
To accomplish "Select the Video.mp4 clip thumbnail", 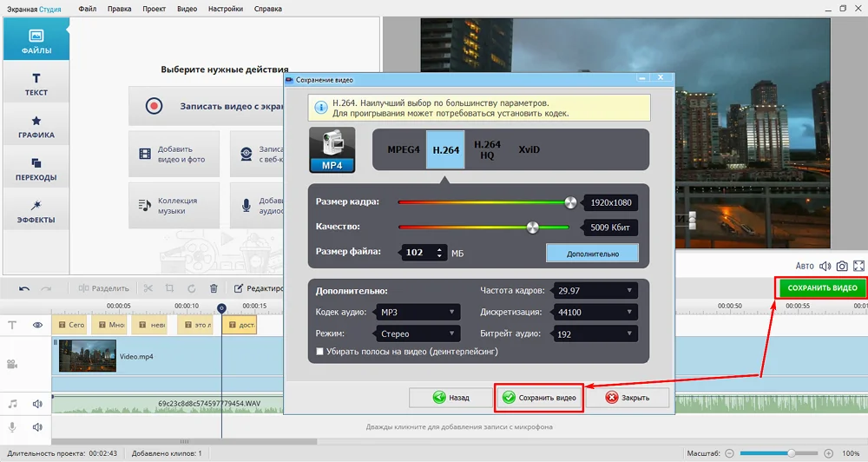I will coord(88,356).
